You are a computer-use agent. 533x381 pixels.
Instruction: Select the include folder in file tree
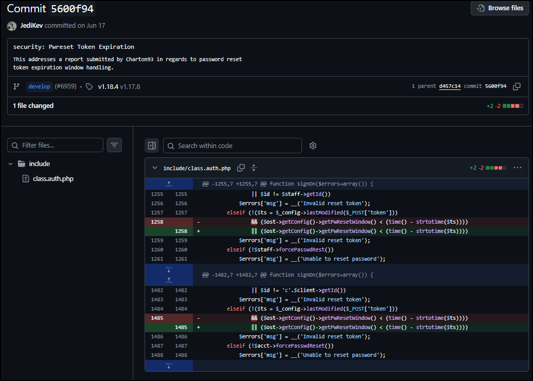pyautogui.click(x=39, y=164)
